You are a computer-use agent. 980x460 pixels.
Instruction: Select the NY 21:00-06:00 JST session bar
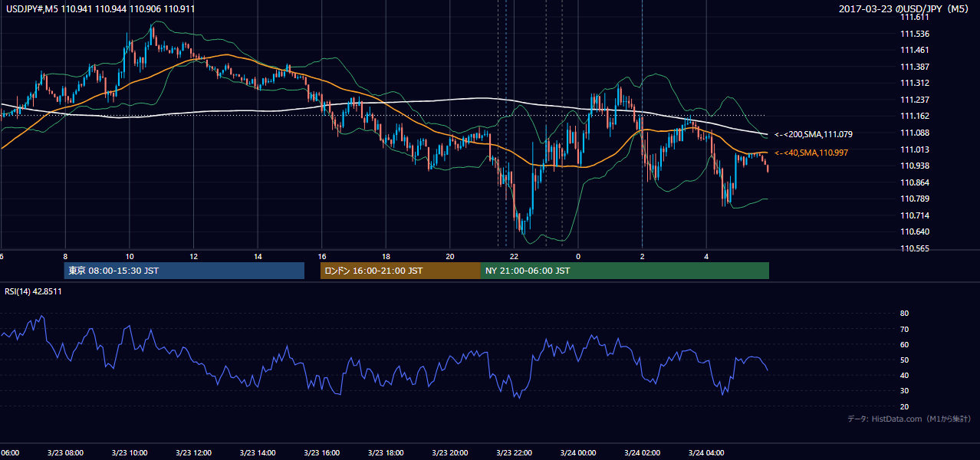click(625, 271)
